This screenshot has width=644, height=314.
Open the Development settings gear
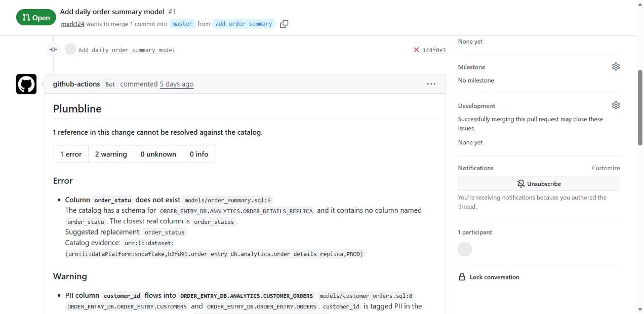point(616,105)
